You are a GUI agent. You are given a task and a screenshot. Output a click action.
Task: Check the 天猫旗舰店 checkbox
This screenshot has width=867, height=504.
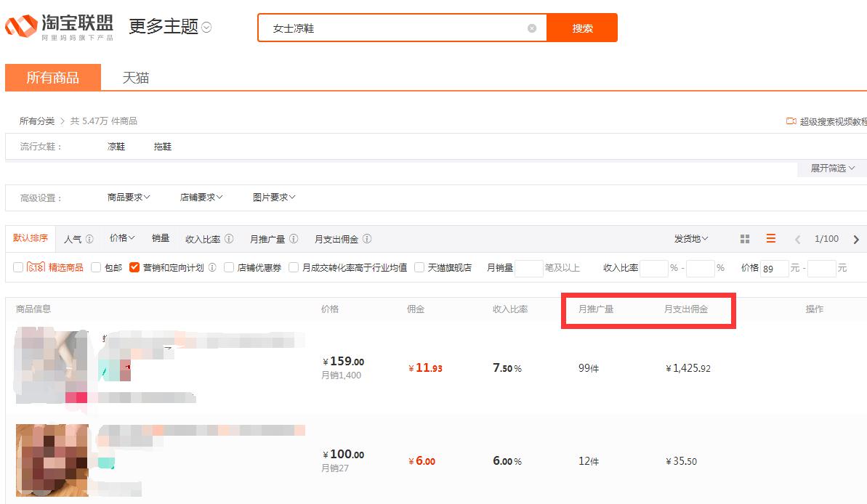(x=419, y=266)
